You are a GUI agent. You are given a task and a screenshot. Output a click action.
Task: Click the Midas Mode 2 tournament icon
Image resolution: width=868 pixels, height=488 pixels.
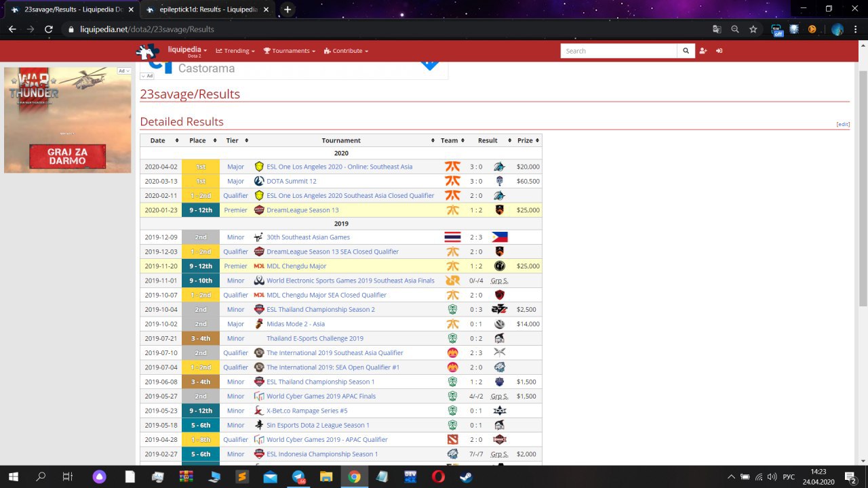click(259, 324)
